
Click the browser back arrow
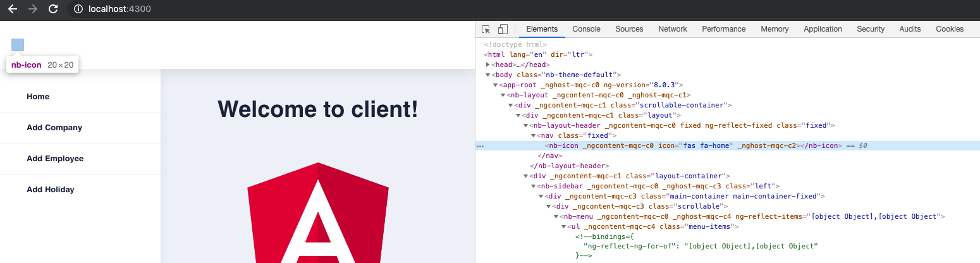coord(12,9)
